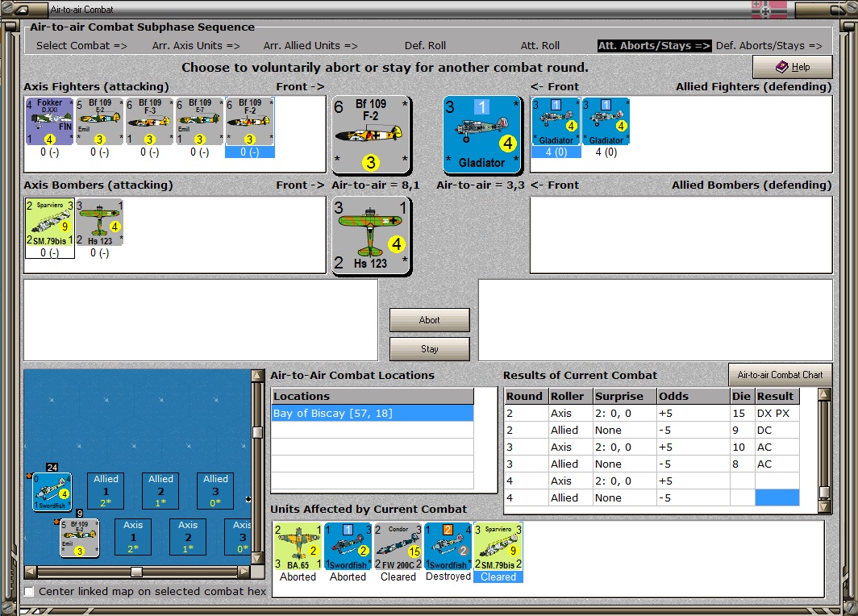This screenshot has height=616, width=858.
Task: Click the large Gladiator front fighter counter
Action: pos(482,135)
